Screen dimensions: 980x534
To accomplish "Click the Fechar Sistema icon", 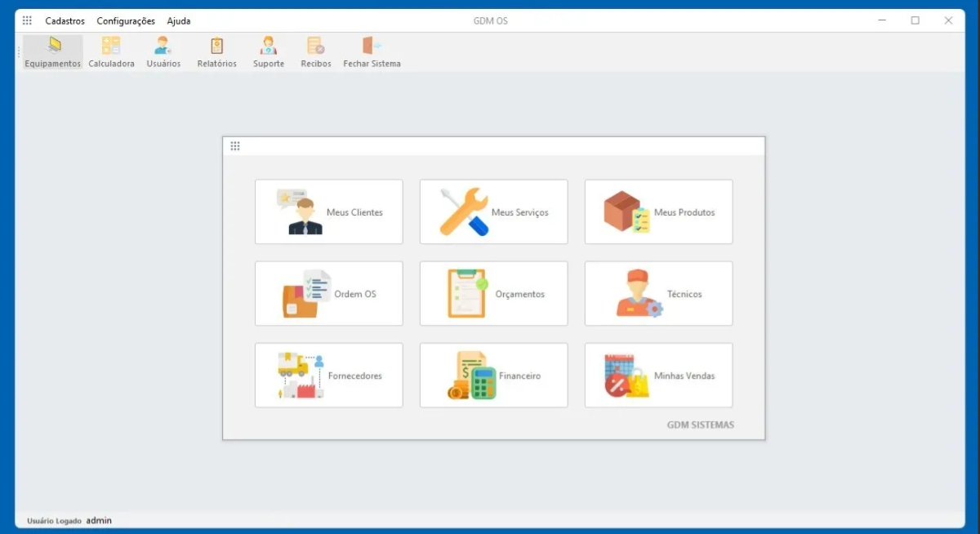I will tap(372, 51).
